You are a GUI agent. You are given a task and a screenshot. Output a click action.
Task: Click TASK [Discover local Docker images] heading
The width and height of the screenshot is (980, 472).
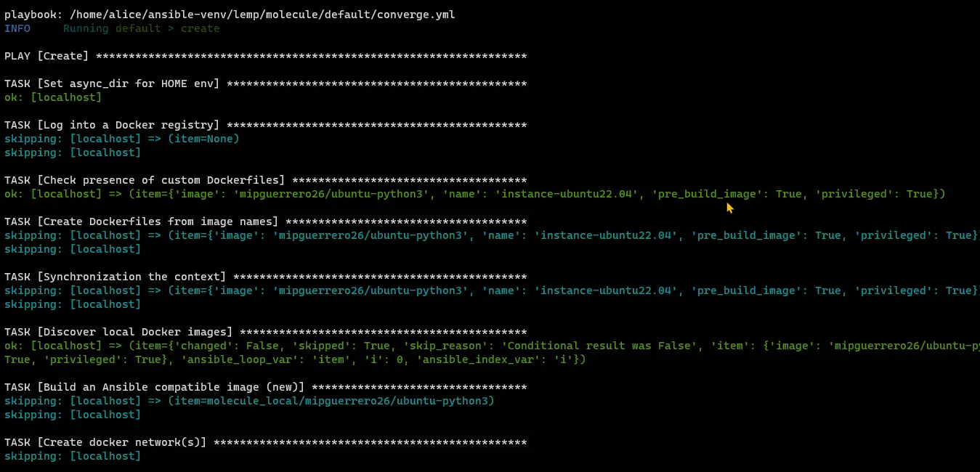[x=266, y=332]
